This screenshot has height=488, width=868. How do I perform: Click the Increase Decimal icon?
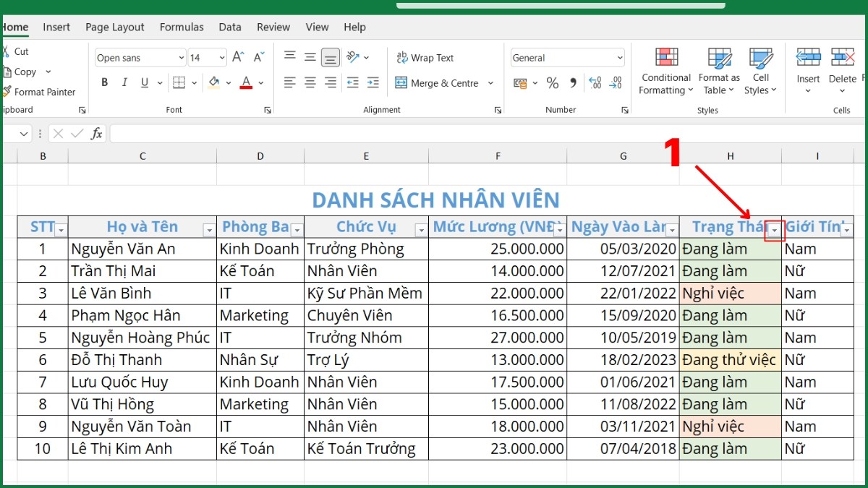coord(595,83)
